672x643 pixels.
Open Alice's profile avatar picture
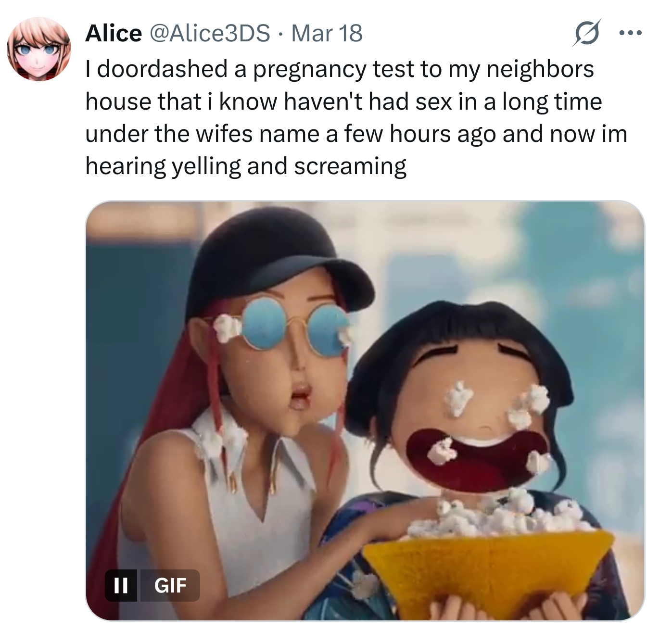[39, 49]
